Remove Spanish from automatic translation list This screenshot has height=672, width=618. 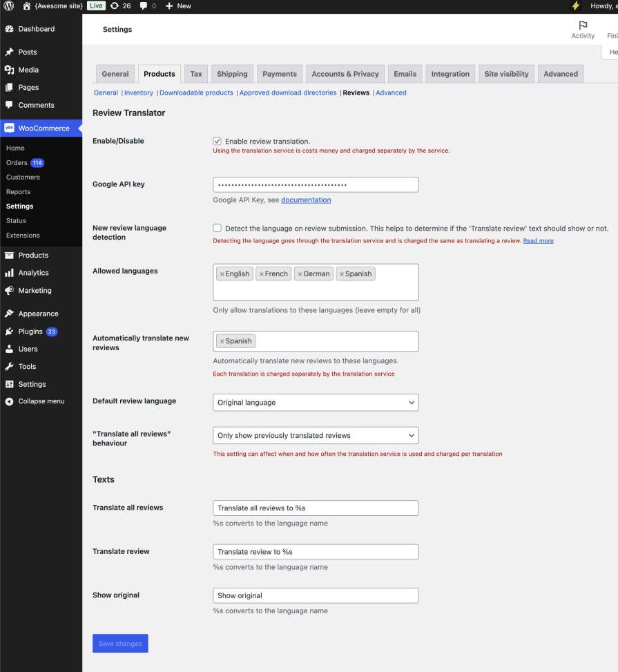(x=222, y=341)
